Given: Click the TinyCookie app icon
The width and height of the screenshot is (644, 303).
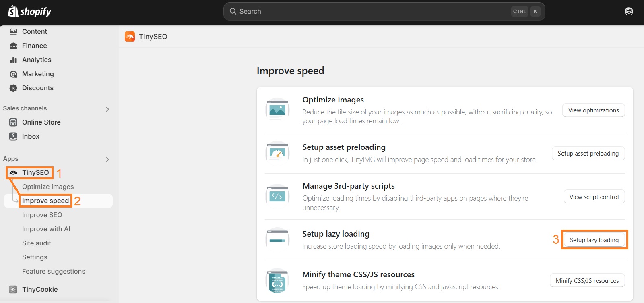Looking at the screenshot, I should [x=13, y=289].
